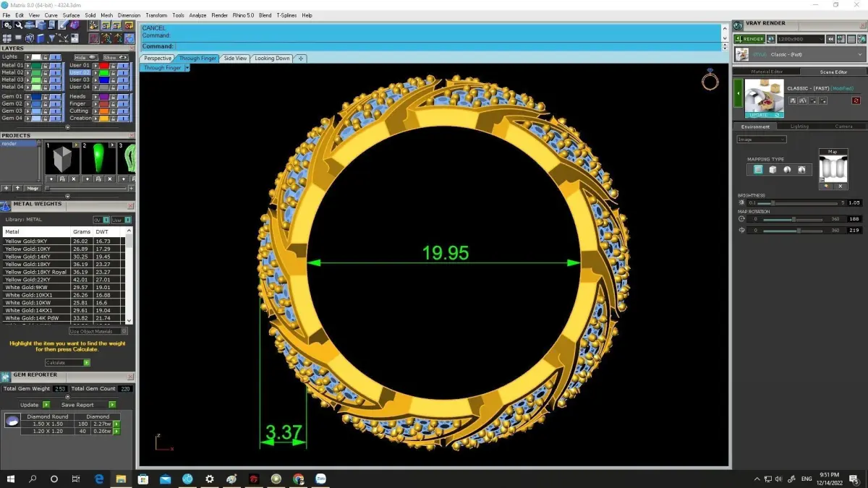Viewport: 868px width, 488px height.
Task: Switch to the Side View viewport tab
Action: coord(235,58)
